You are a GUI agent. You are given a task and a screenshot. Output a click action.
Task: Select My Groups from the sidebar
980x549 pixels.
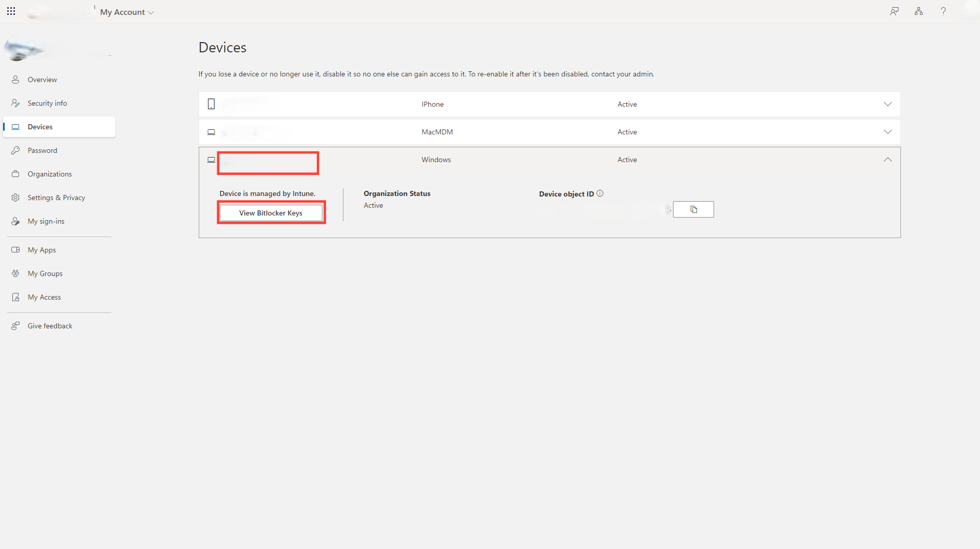click(45, 273)
